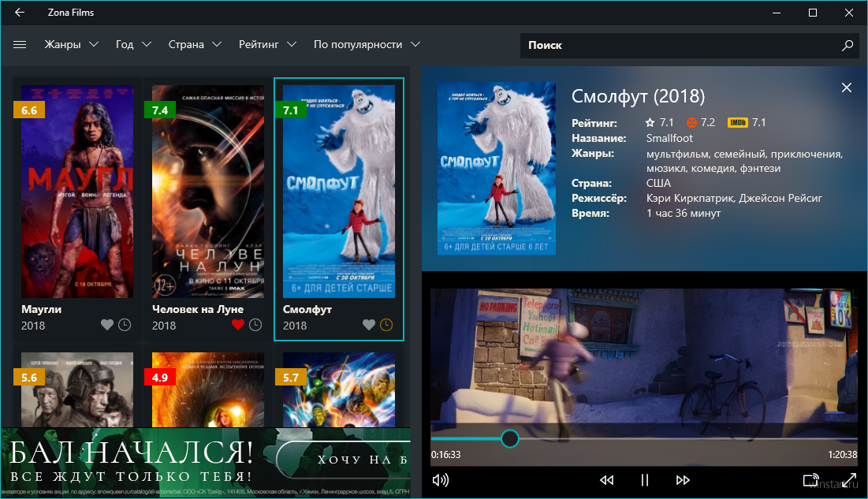
Task: Click the 7.4 rating badge
Action: point(160,110)
